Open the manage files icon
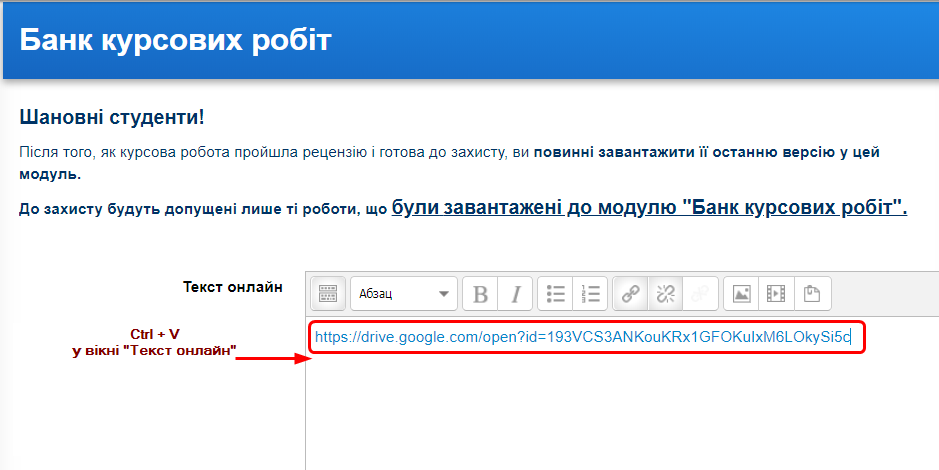Image resolution: width=939 pixels, height=470 pixels. (x=812, y=294)
